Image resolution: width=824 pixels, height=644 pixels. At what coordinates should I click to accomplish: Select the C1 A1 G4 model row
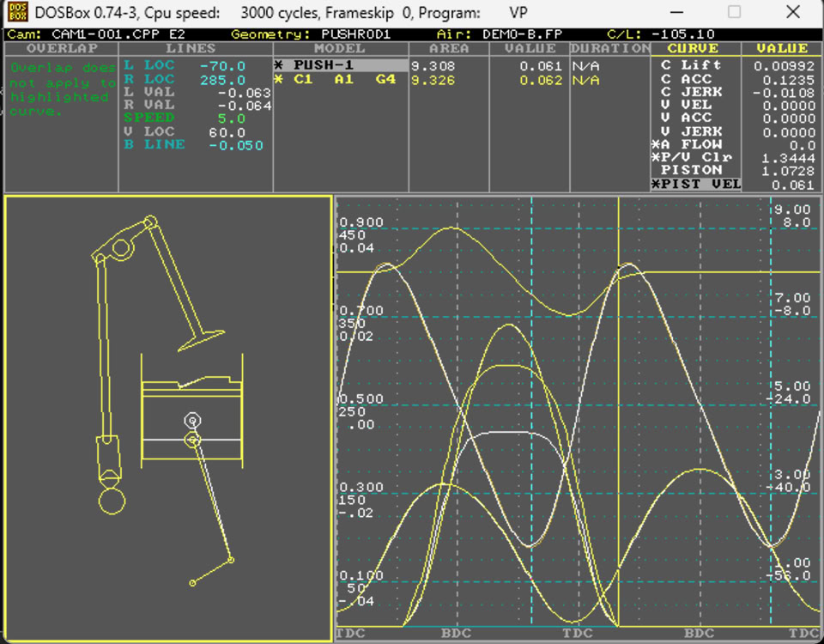click(x=341, y=79)
